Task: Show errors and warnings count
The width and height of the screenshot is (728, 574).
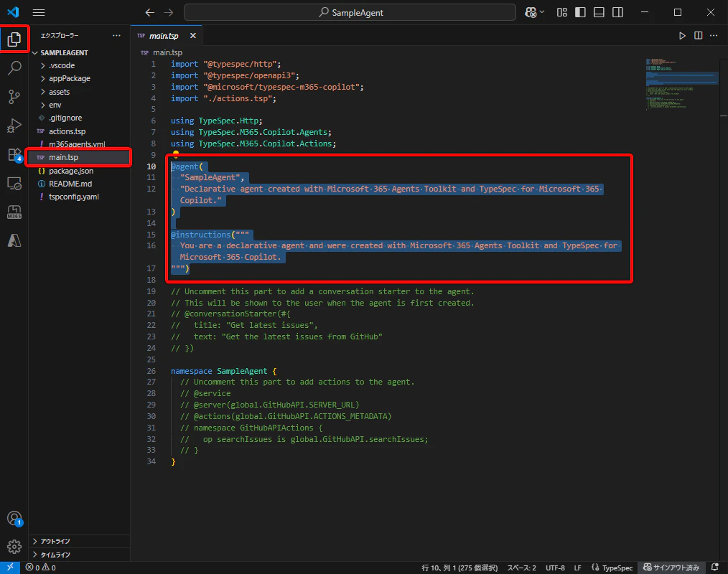Action: pos(41,568)
